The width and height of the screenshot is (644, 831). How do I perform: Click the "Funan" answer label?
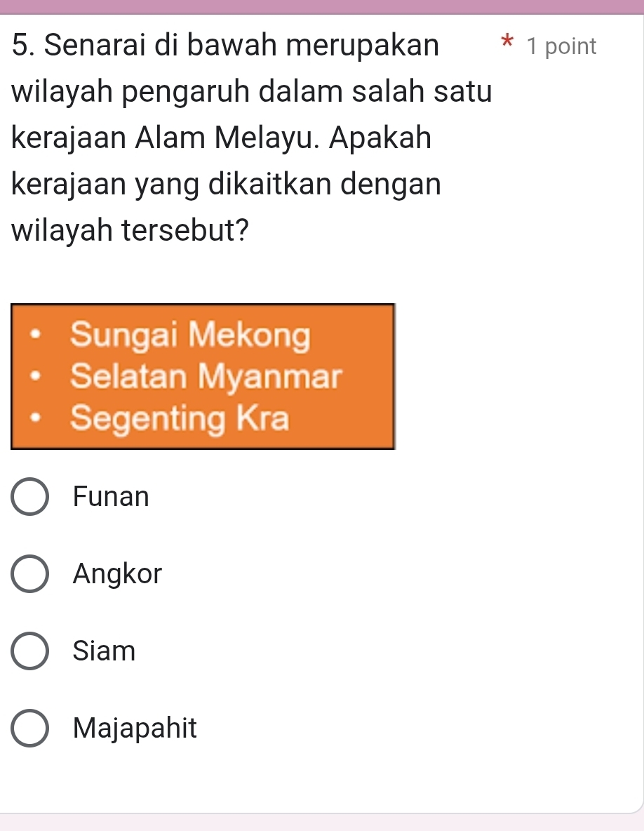(111, 498)
